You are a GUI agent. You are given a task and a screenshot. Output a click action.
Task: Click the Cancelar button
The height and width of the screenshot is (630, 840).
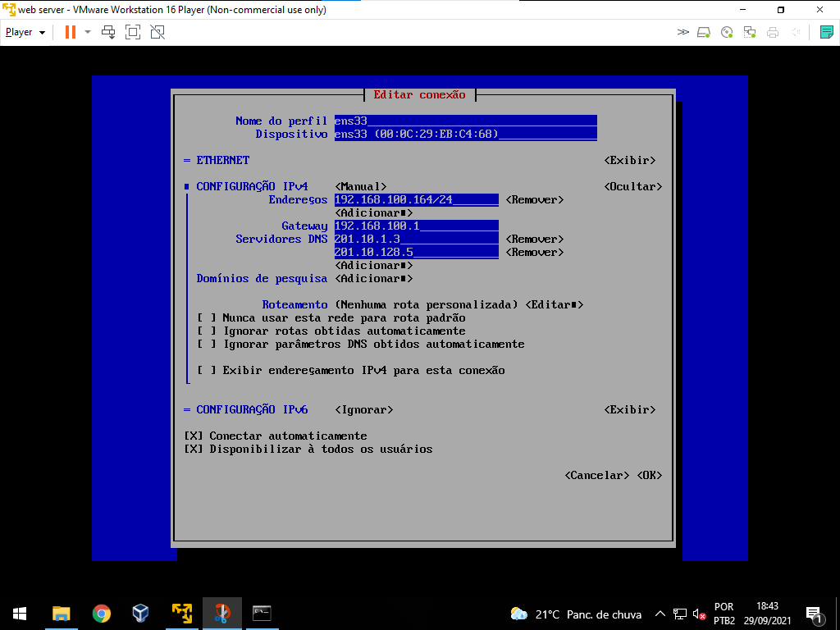point(597,475)
